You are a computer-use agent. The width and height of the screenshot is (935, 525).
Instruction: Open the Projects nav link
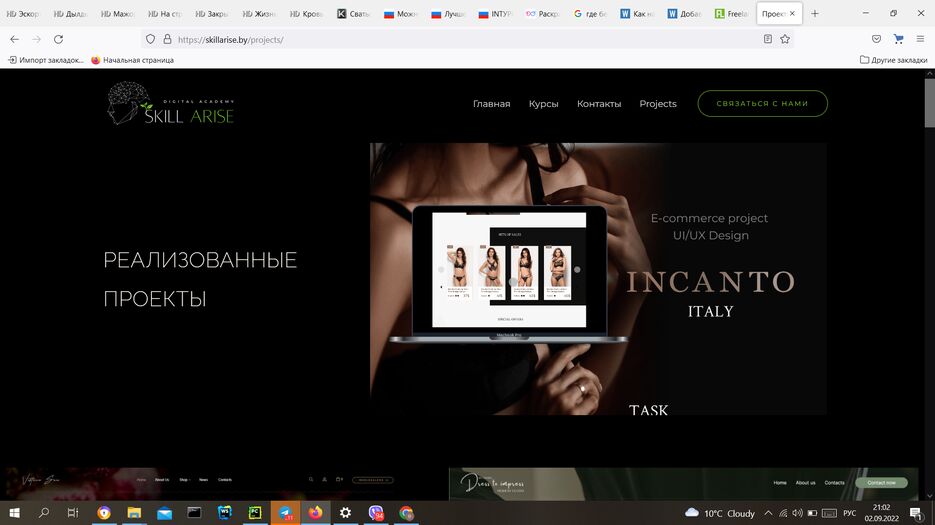click(658, 104)
